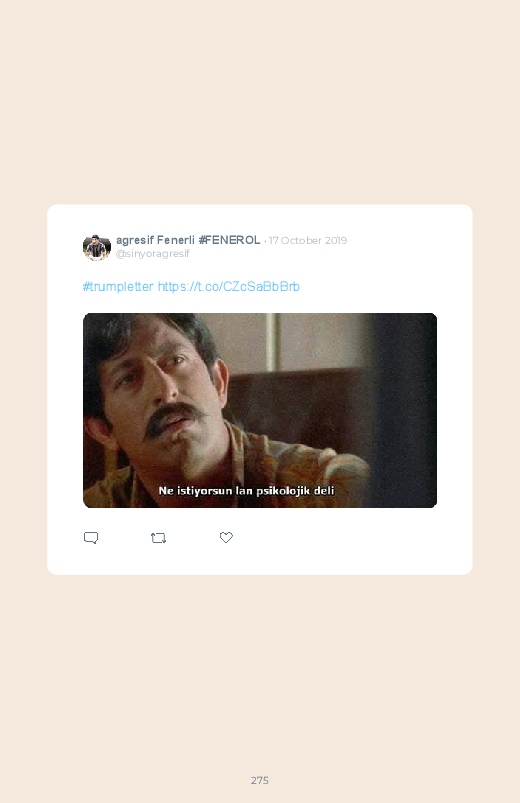
Task: Like the tweet with the heart icon
Action: pyautogui.click(x=226, y=537)
